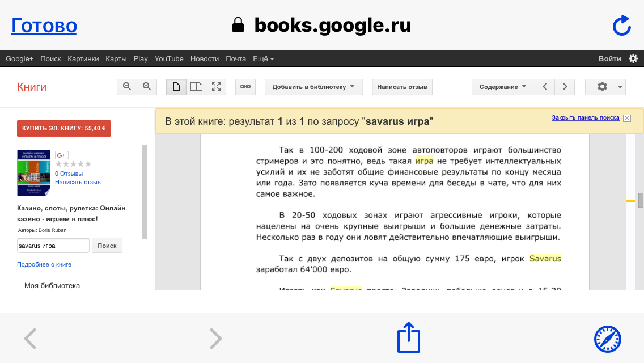
Task: Open 0 Отзывы reviews link
Action: [x=69, y=174]
